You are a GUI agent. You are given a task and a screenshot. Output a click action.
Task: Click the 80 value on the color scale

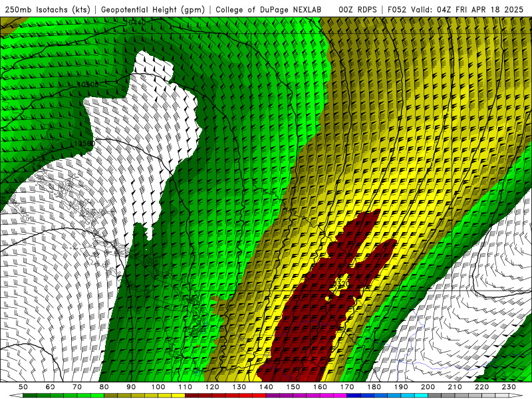pyautogui.click(x=104, y=387)
